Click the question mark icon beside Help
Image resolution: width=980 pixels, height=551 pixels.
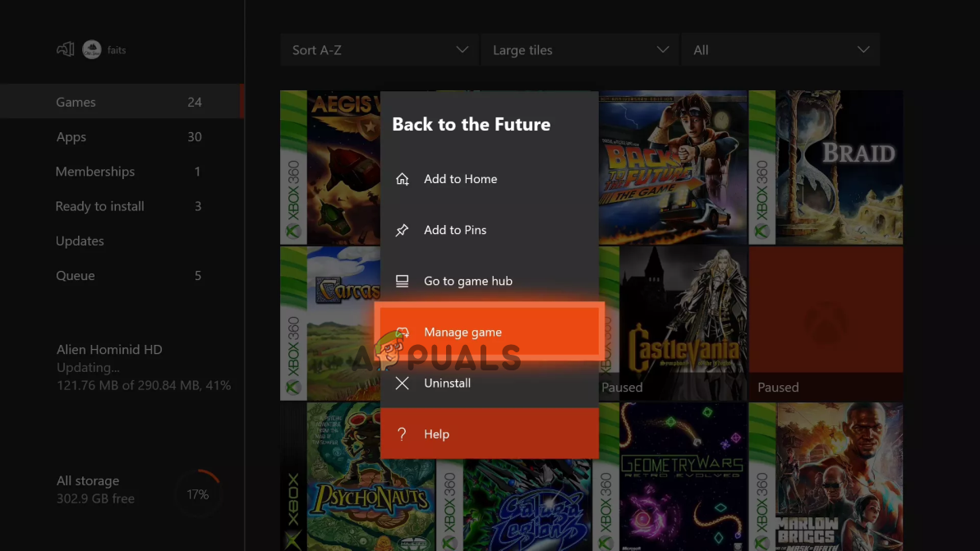[402, 434]
